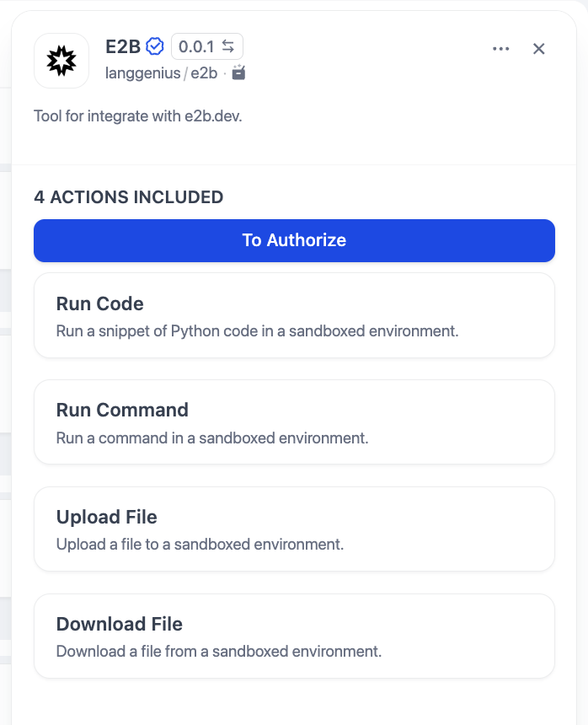Viewport: 588px width, 725px height.
Task: Close the E2B plugin detail panel
Action: coord(539,49)
